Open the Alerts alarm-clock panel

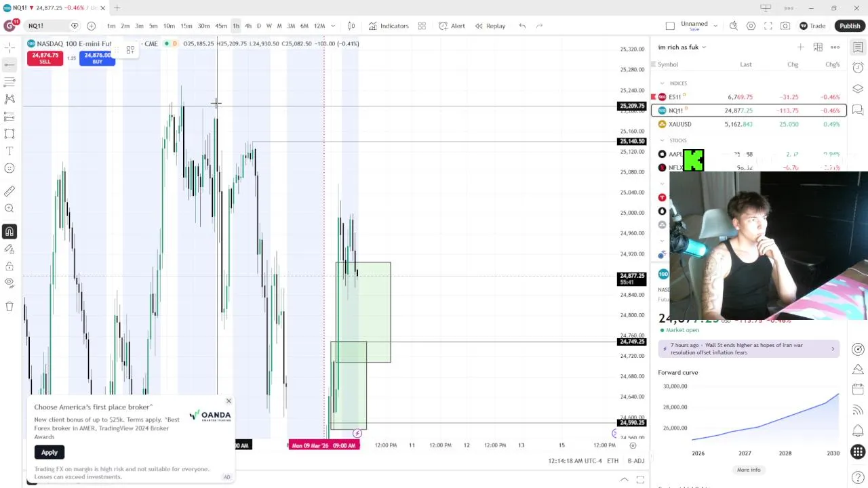point(858,68)
